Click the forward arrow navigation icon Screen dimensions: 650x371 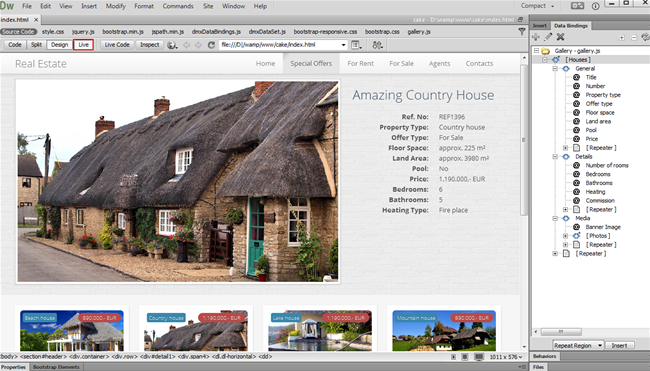click(198, 45)
